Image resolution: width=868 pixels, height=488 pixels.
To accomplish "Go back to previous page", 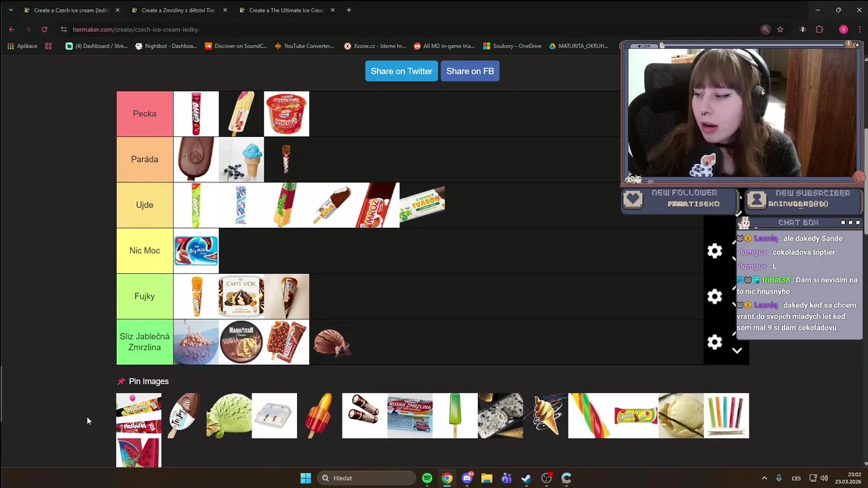I will 12,29.
